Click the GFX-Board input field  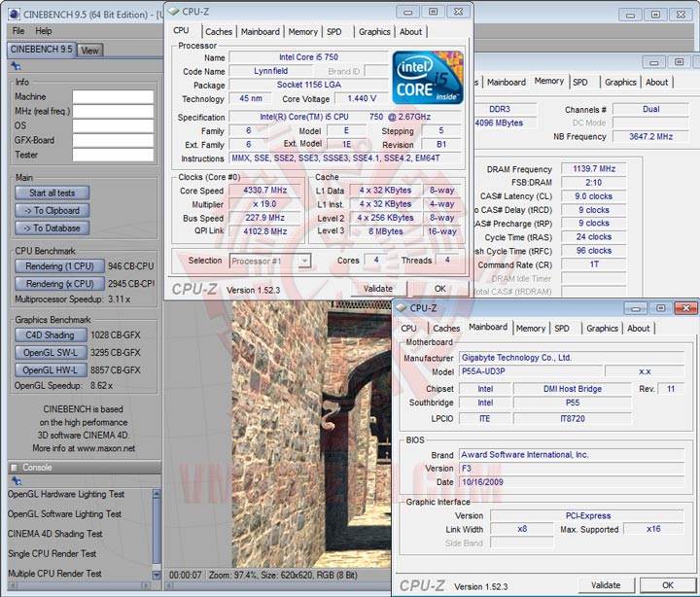(113, 140)
